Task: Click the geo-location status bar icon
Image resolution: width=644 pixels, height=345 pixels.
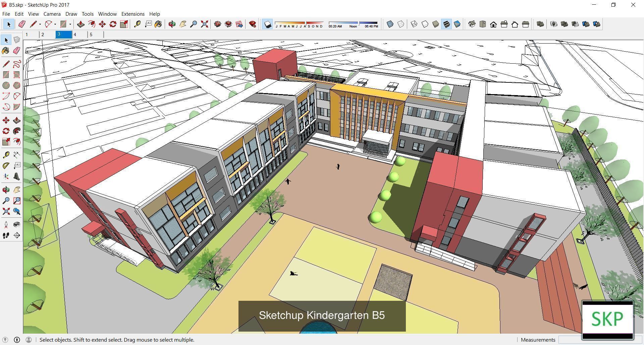Action: click(x=5, y=340)
